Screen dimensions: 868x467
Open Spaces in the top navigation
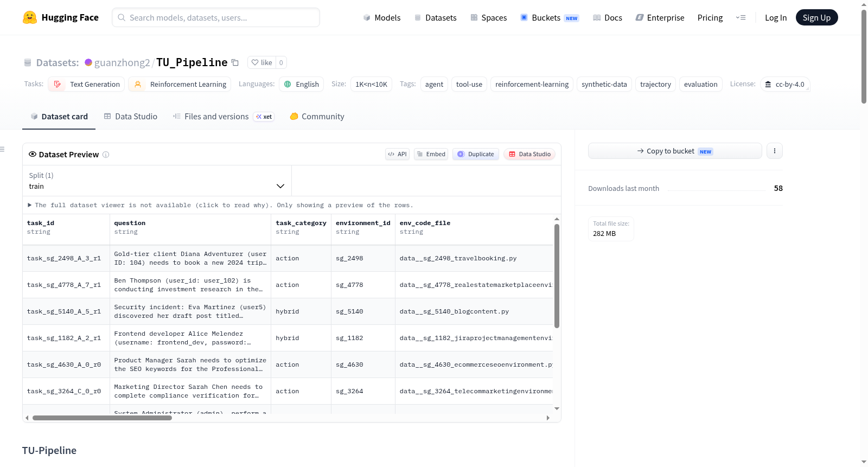click(488, 17)
